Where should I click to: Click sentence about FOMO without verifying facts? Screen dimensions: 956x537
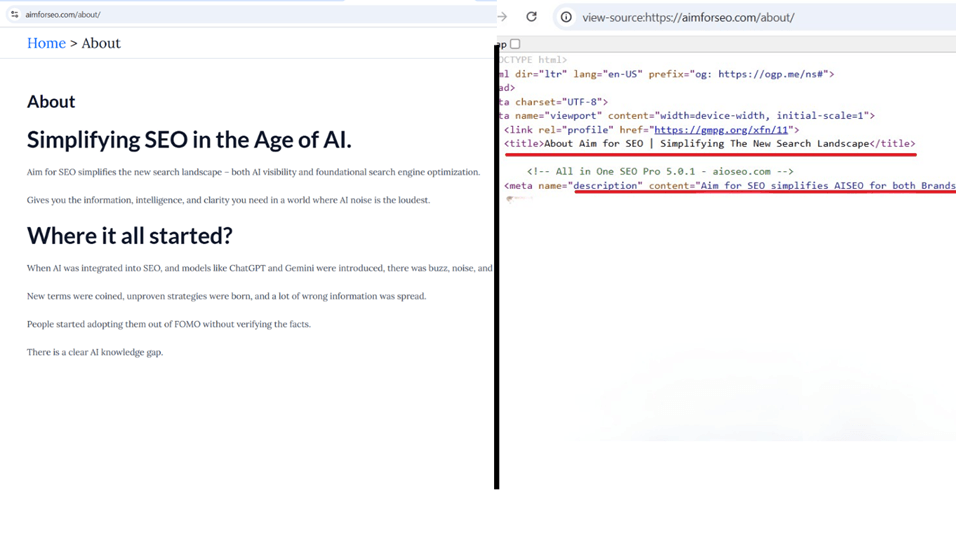click(x=169, y=324)
